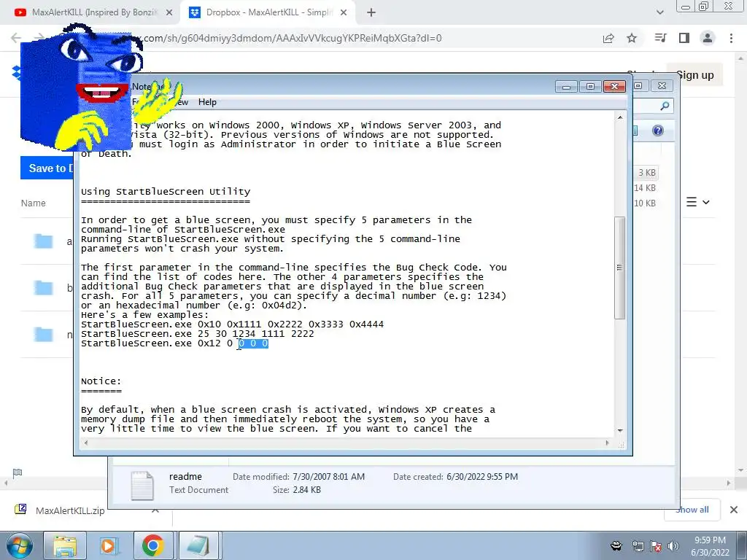The image size is (747, 560).
Task: Click the network status tray icon
Action: pos(638,546)
